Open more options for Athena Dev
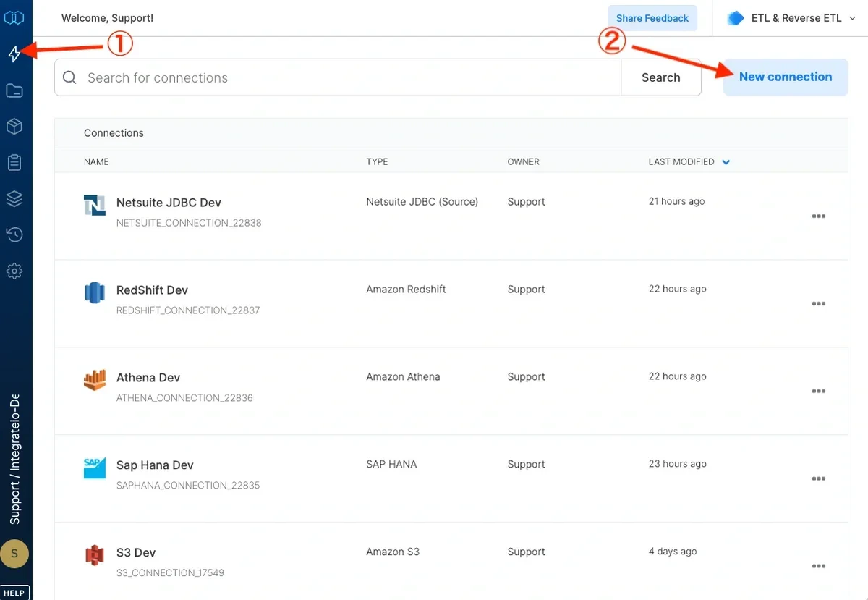868x600 pixels. (x=819, y=392)
